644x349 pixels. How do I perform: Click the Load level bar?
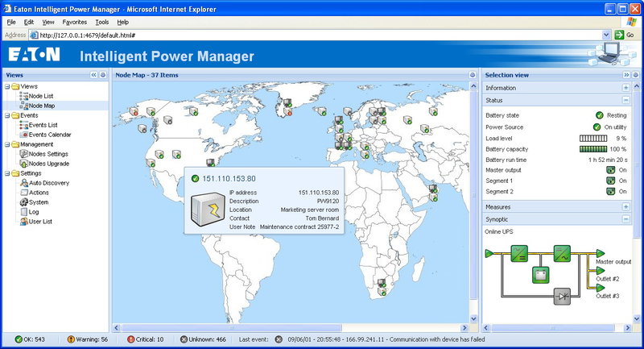pyautogui.click(x=593, y=139)
